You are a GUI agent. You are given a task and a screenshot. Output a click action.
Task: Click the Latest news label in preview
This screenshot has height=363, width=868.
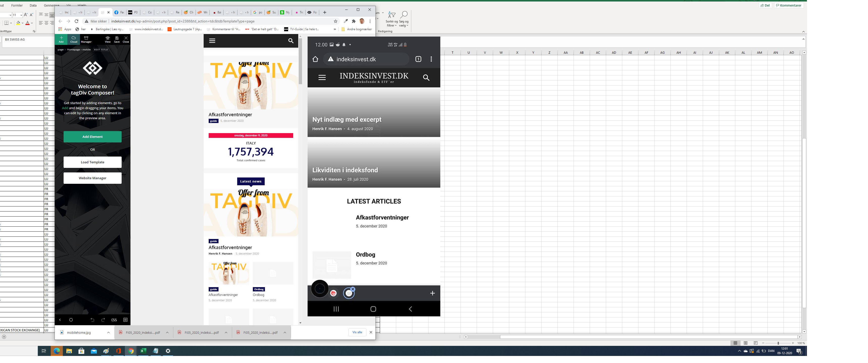(251, 181)
